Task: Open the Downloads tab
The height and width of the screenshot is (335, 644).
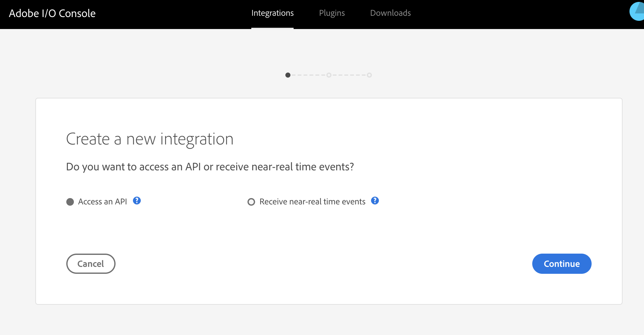Action: pos(390,13)
